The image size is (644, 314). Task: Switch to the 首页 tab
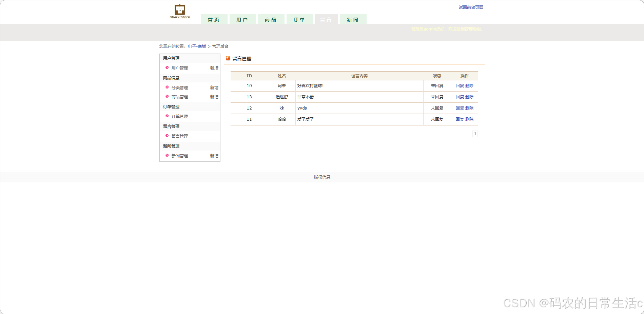click(214, 19)
